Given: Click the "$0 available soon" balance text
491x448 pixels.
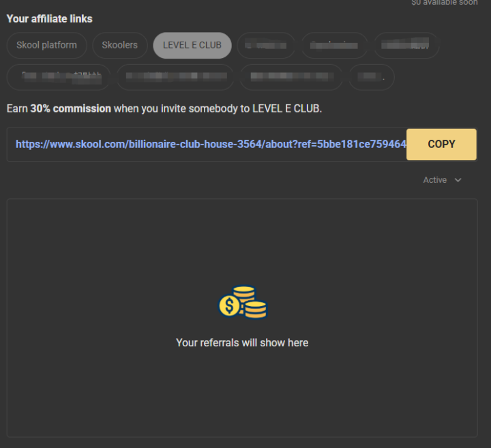Looking at the screenshot, I should click(x=445, y=3).
